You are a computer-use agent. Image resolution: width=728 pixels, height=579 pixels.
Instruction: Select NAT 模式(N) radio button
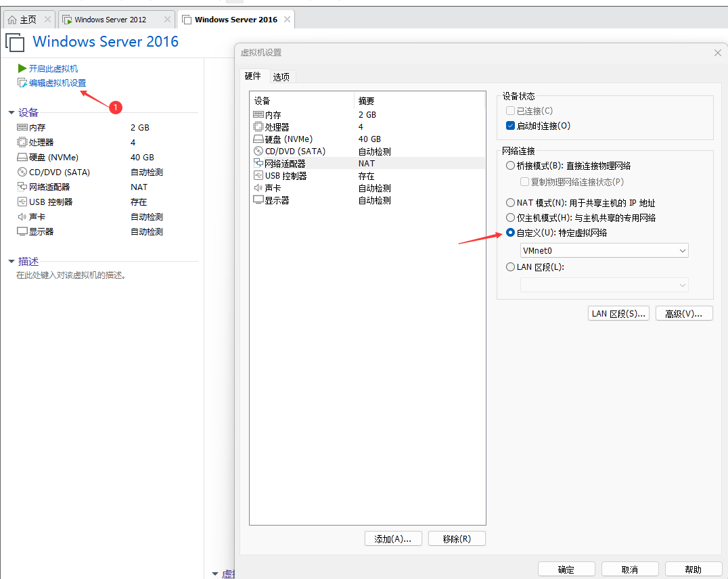click(510, 202)
